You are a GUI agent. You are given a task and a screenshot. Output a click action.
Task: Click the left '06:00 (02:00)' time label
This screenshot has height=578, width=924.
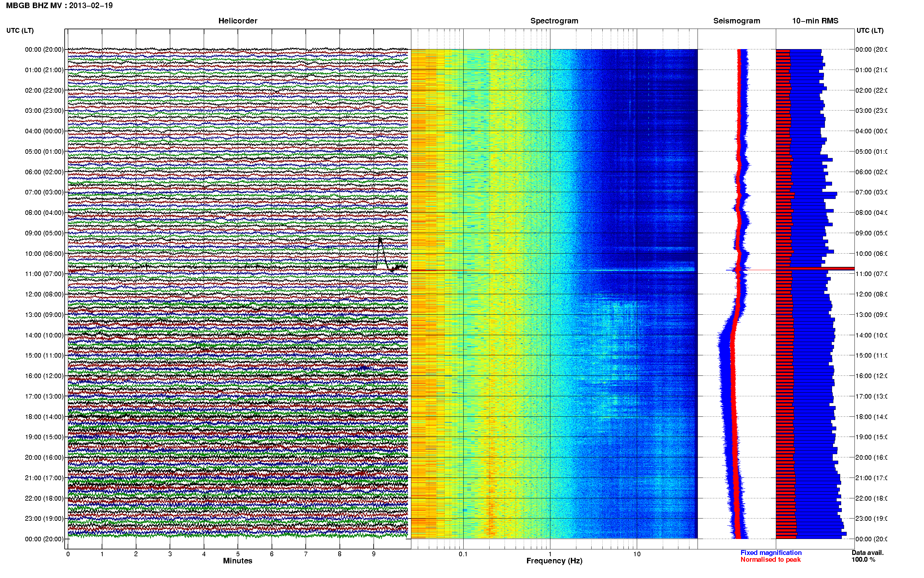click(x=44, y=172)
